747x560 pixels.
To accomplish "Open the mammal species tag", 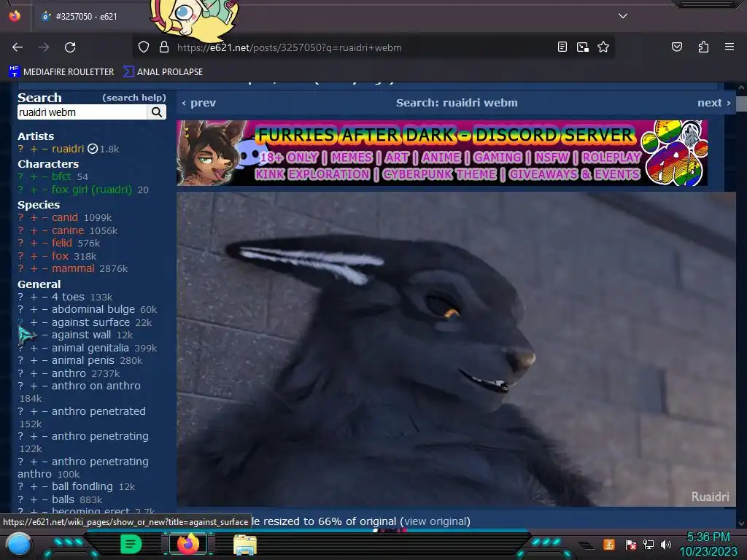I will (73, 268).
